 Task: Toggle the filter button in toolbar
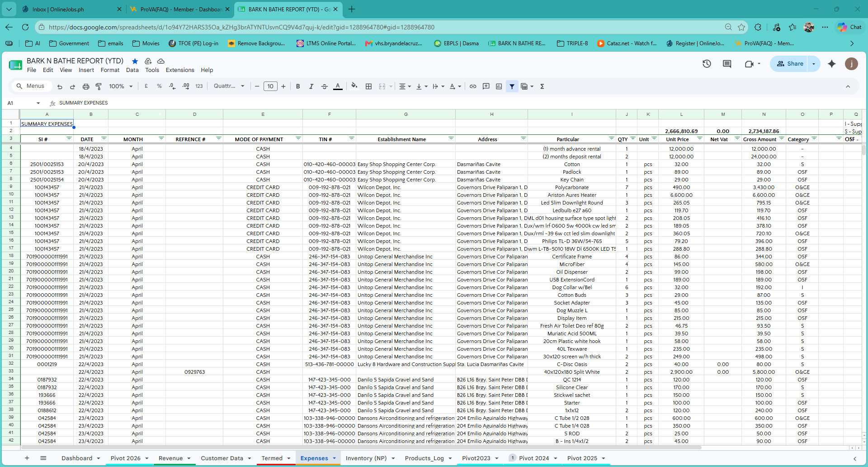(x=512, y=86)
